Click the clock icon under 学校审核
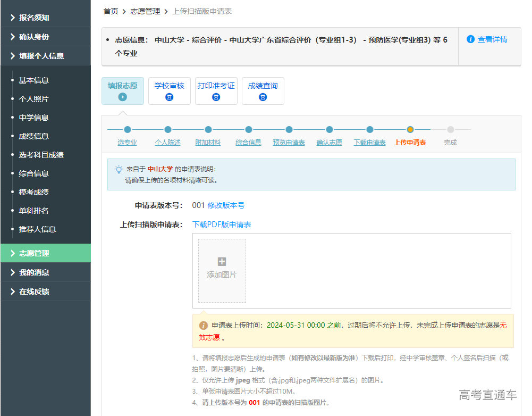 click(x=169, y=98)
